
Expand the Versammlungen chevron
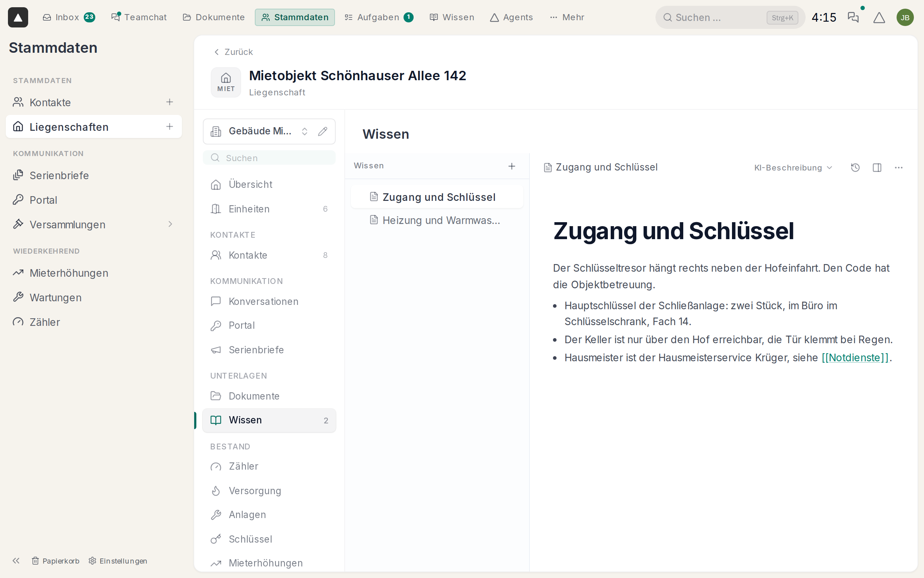point(170,224)
